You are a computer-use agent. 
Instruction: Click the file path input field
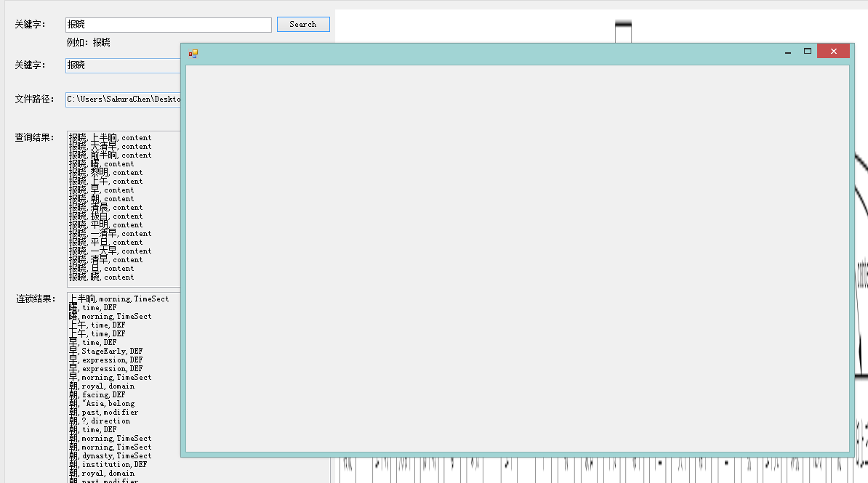[x=123, y=99]
